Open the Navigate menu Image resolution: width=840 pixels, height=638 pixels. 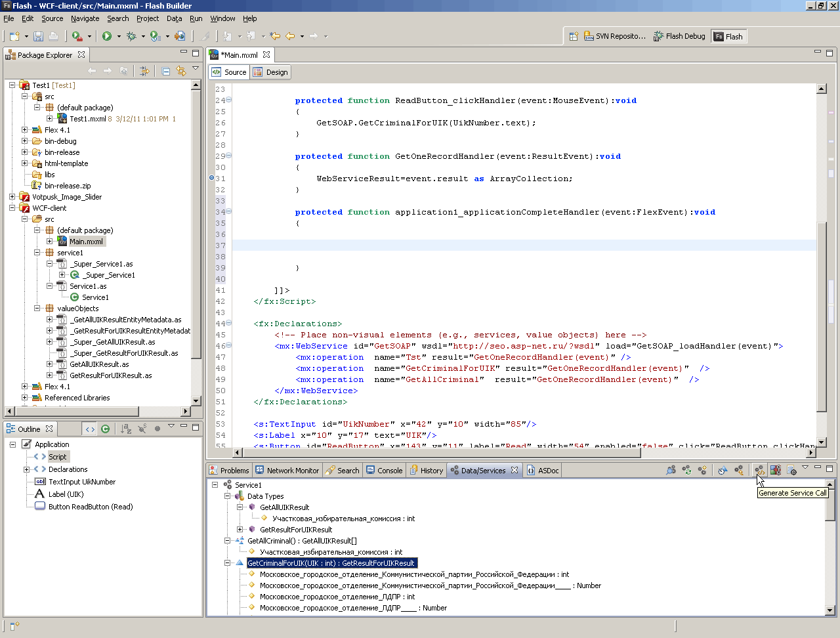pyautogui.click(x=85, y=18)
